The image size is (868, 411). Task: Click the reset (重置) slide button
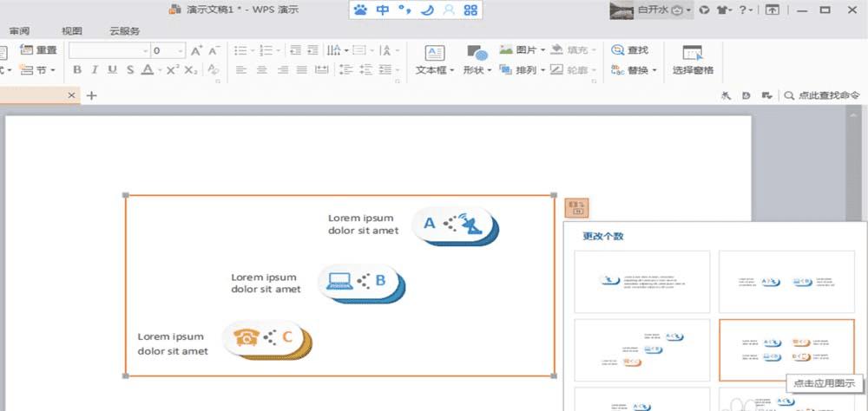click(x=38, y=50)
